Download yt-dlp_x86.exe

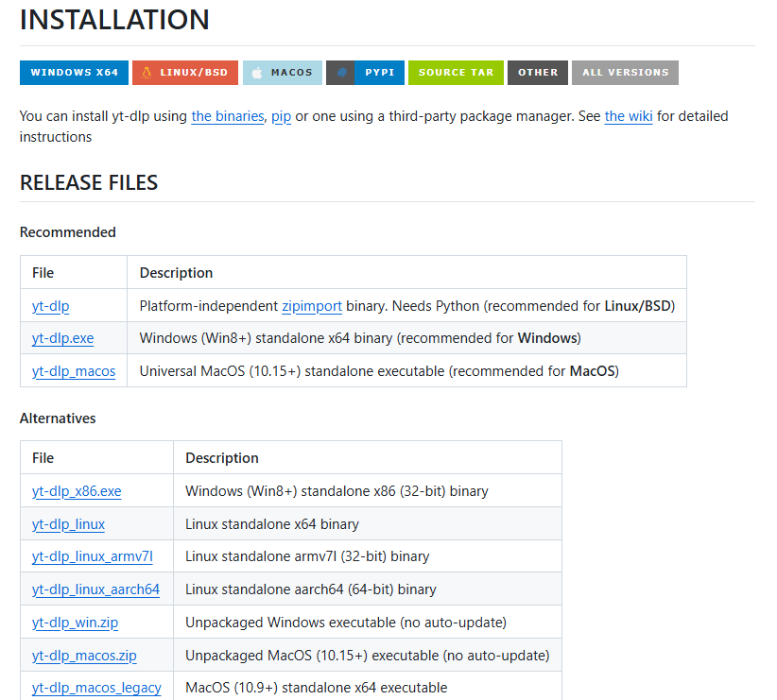pyautogui.click(x=77, y=491)
